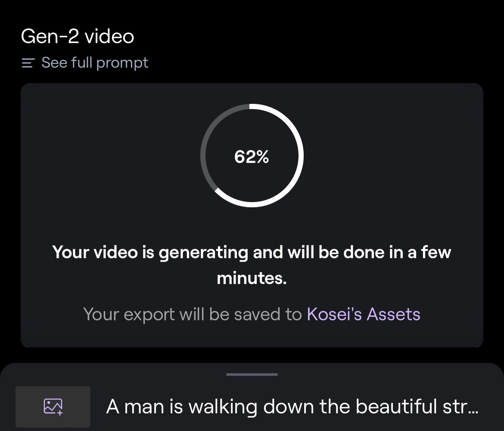
Task: Click the 62% progress percentage label
Action: click(252, 157)
